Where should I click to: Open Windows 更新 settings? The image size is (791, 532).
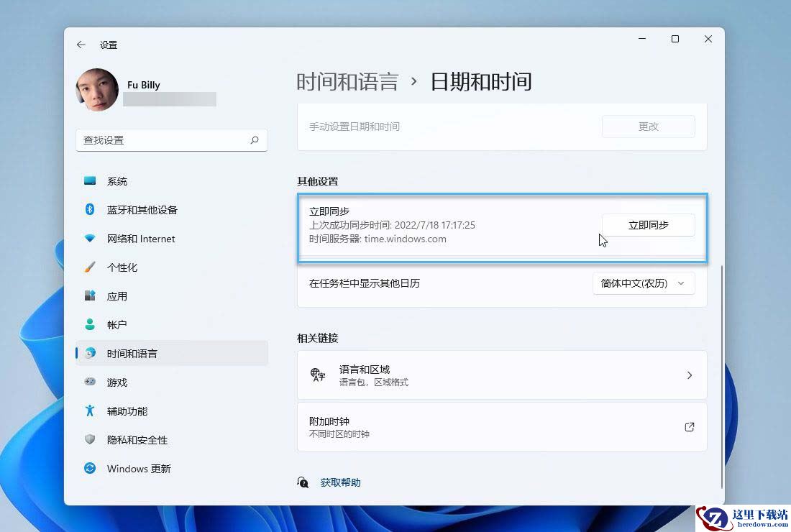[172, 469]
